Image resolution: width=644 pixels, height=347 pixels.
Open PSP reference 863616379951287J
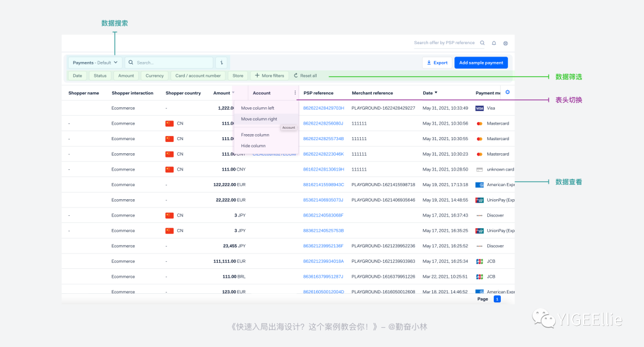(x=323, y=277)
